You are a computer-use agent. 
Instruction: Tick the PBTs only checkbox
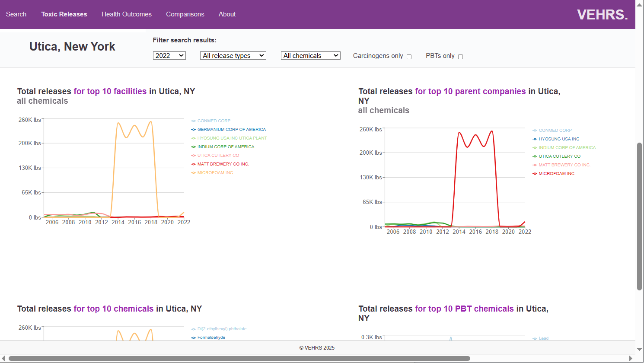click(x=460, y=57)
